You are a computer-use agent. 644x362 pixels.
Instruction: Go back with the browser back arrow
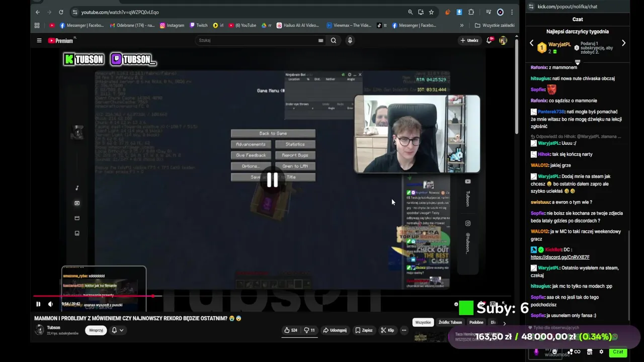tap(38, 12)
